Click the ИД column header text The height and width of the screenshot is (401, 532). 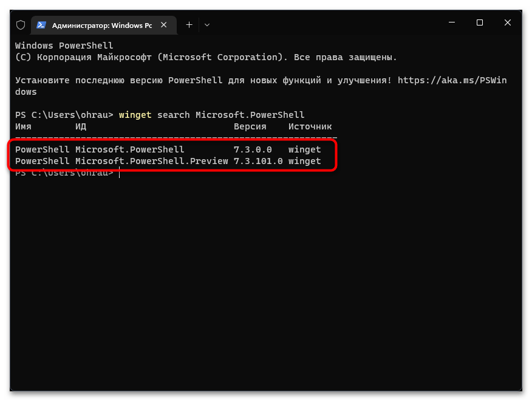click(81, 126)
